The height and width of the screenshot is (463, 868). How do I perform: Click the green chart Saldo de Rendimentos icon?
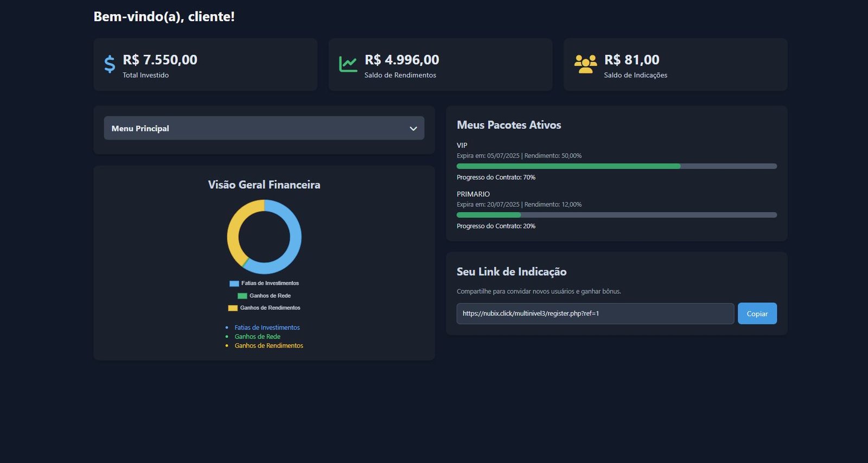(348, 64)
